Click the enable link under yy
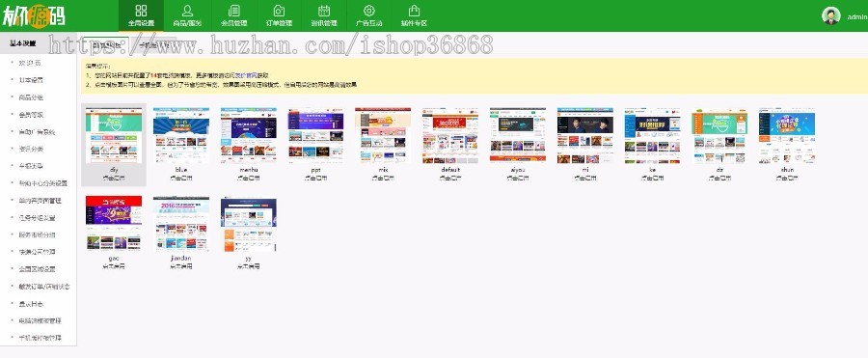Viewport: 868px width, 358px height. pyautogui.click(x=249, y=266)
